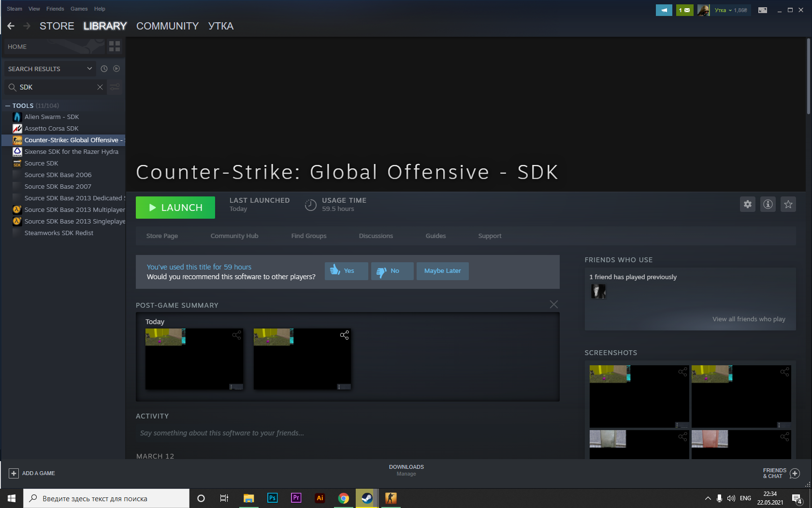Open the top-left Screenshots panel thumbnail

click(639, 397)
